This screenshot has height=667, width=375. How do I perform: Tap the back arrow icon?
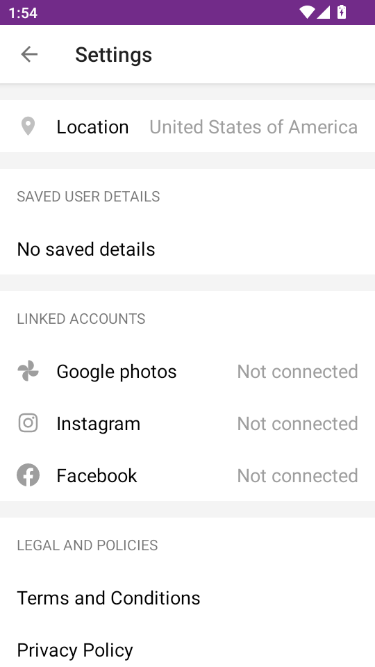click(x=29, y=54)
